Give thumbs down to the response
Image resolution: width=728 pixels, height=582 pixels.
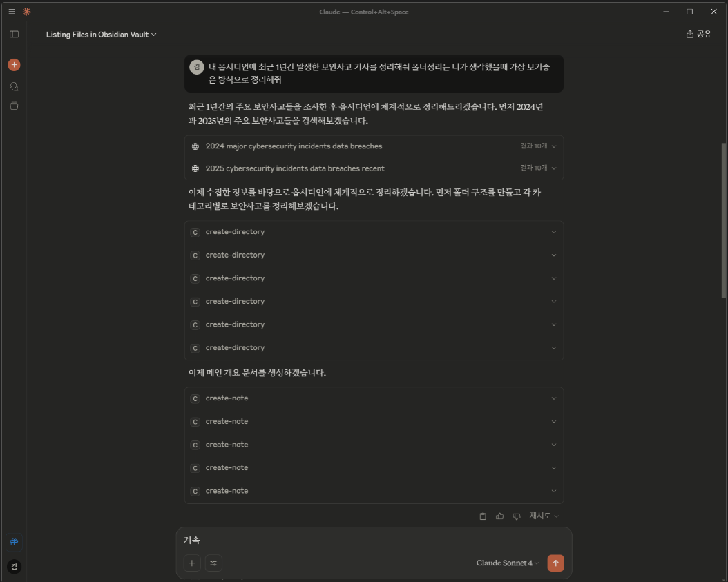coord(516,516)
